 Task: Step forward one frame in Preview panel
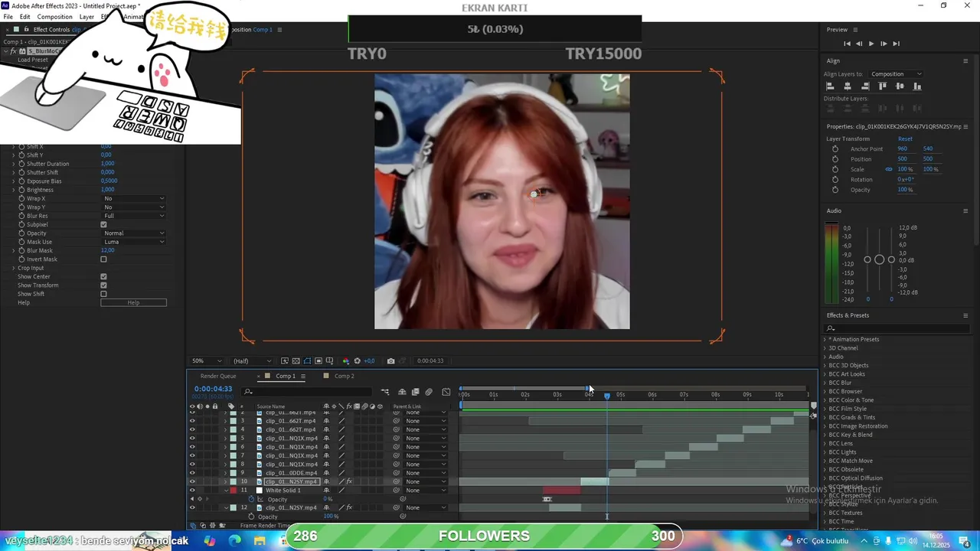tap(884, 44)
